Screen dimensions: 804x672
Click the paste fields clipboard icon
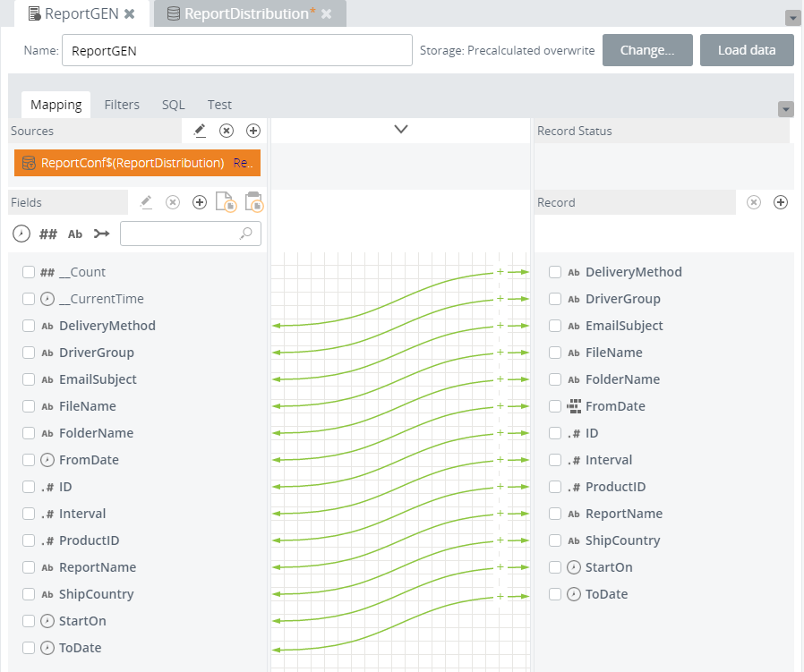253,202
